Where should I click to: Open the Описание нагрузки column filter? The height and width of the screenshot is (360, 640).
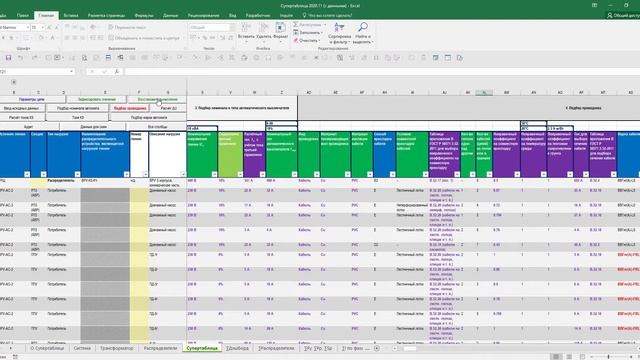tap(183, 174)
